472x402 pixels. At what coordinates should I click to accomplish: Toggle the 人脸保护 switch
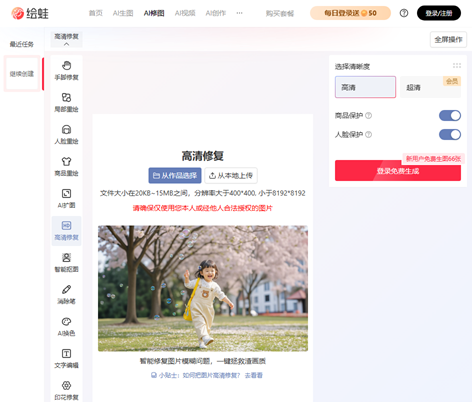[x=450, y=135]
